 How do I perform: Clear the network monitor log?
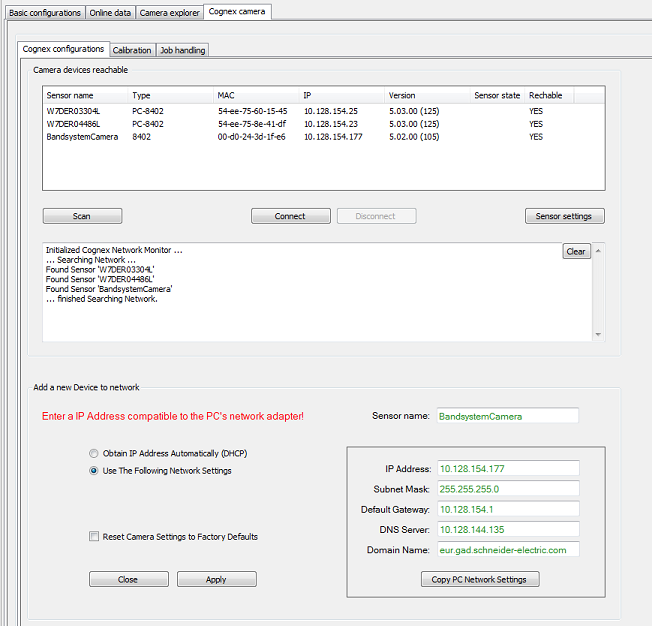[x=576, y=252]
